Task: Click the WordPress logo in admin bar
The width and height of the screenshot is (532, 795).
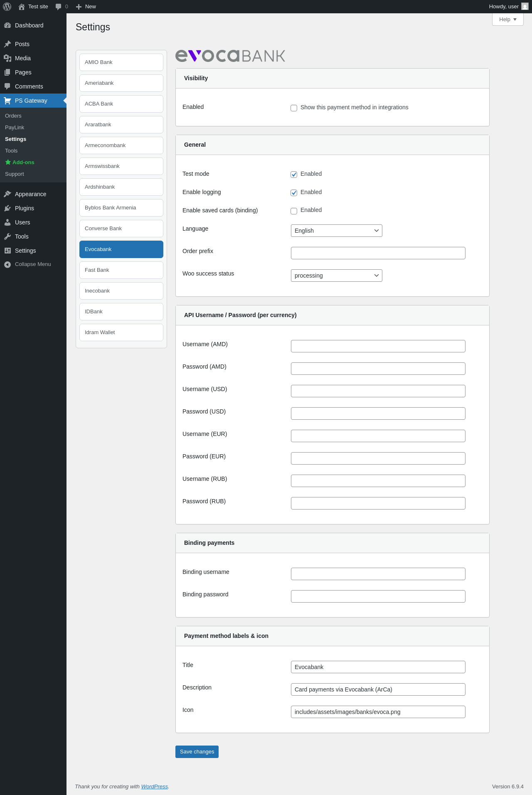Action: 7,7
